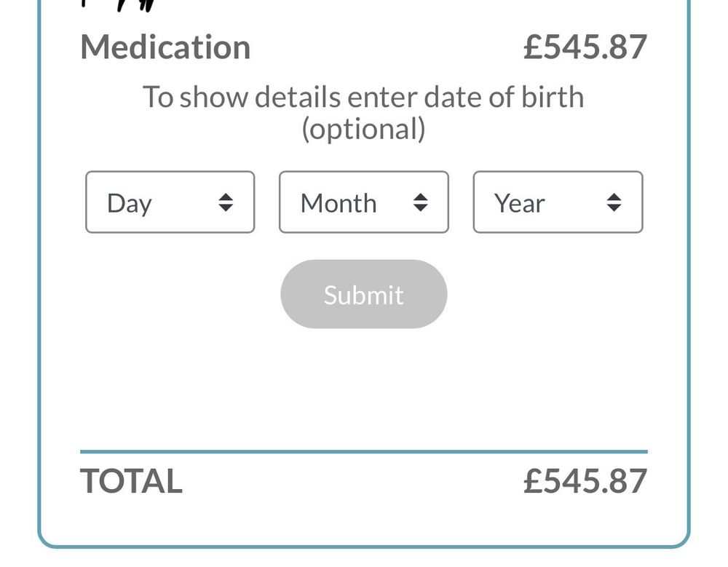Click the card's bottom teal border
Viewport: 728px width, 567px height.
(x=363, y=546)
